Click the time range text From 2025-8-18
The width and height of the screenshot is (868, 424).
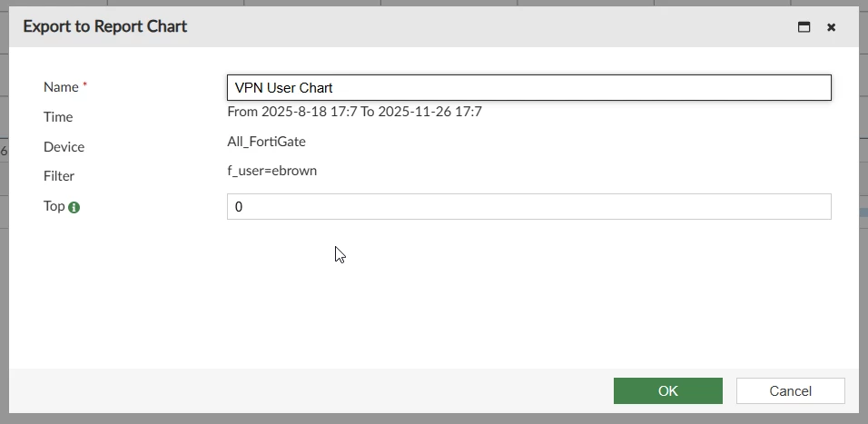click(354, 112)
